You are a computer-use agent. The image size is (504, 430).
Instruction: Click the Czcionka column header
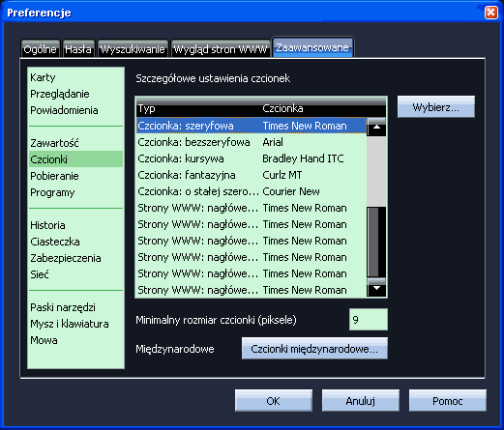323,108
